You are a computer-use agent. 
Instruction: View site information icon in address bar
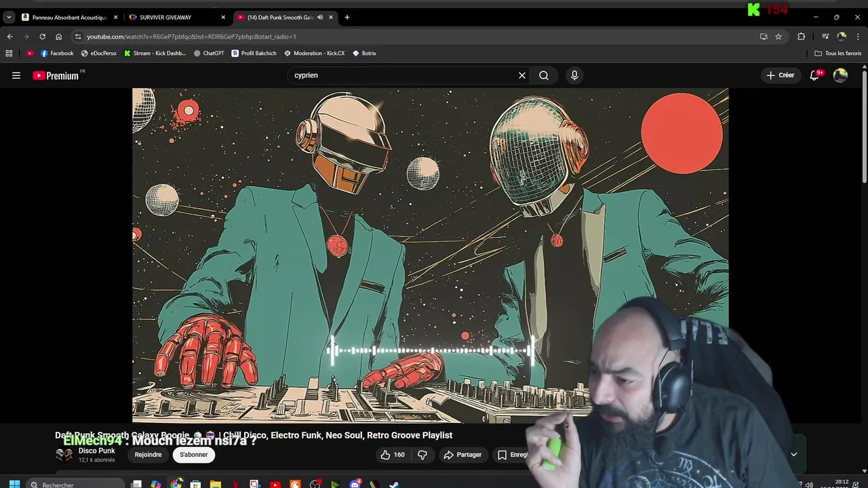78,37
